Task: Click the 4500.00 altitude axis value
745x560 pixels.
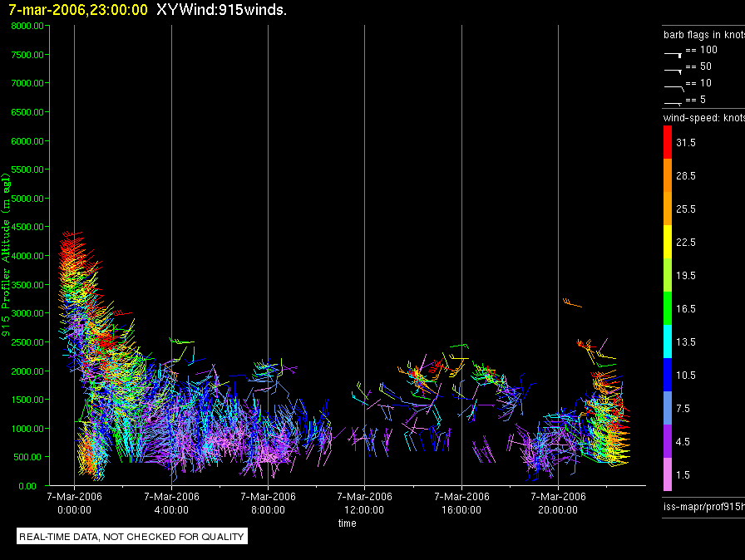Action: tap(27, 227)
